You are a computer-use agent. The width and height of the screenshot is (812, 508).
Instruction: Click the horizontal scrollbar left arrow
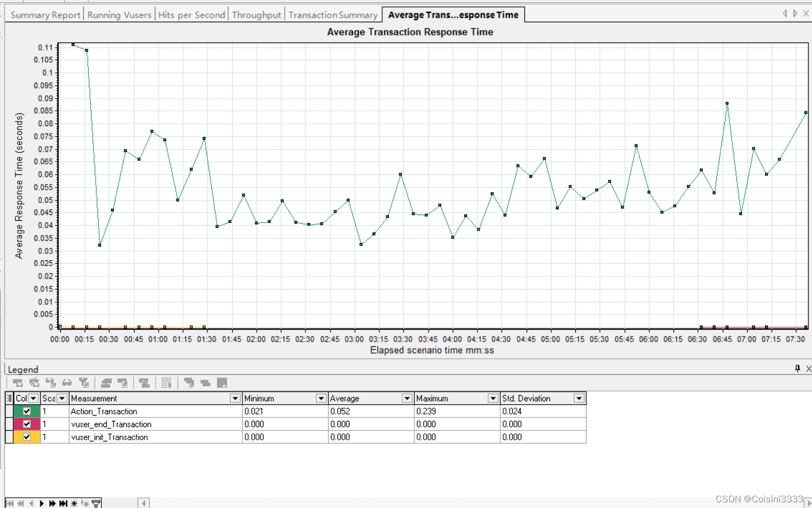(144, 503)
